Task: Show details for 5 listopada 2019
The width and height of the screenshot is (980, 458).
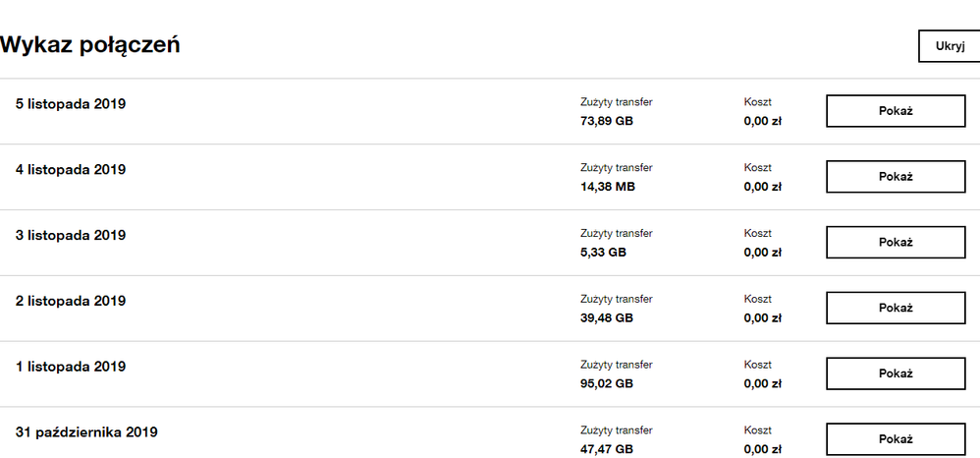Action: (896, 111)
